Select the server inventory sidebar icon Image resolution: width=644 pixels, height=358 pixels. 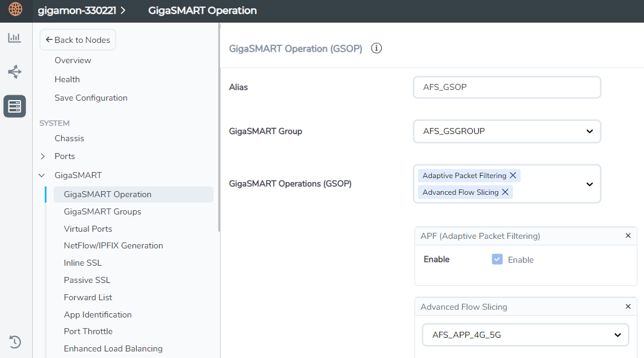(x=15, y=106)
